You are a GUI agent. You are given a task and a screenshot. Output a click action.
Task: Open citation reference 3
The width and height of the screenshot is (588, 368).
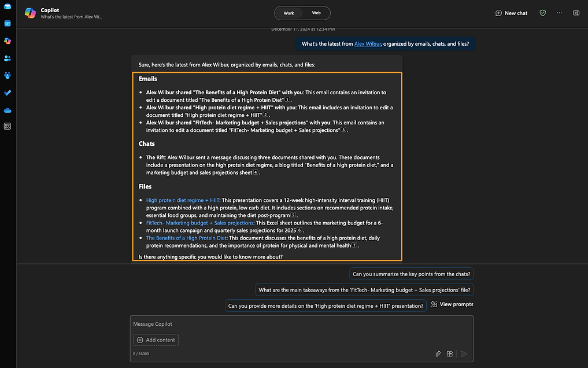tap(343, 130)
